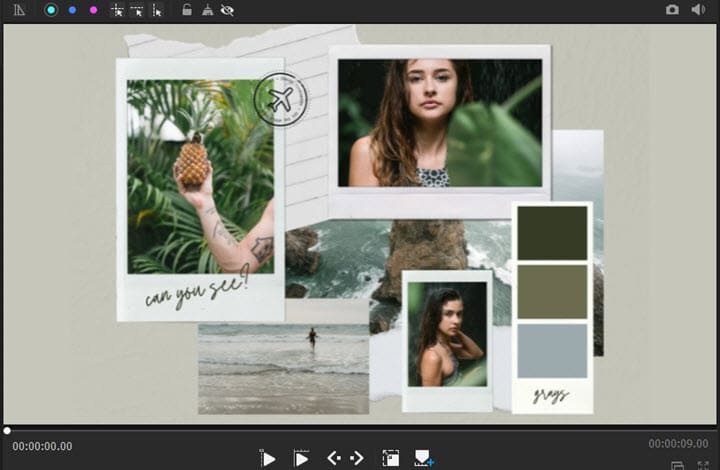Click the add marker icon with plus

423,458
